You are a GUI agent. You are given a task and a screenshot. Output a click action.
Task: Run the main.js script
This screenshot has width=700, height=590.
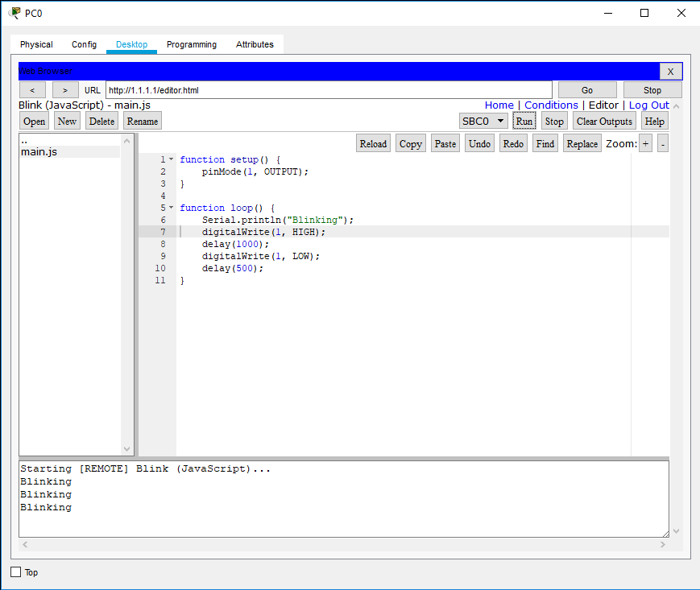tap(524, 120)
